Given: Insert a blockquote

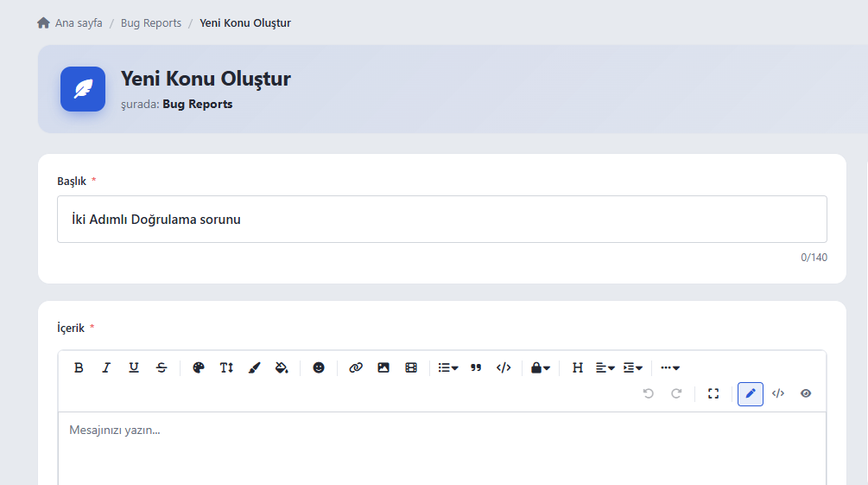Looking at the screenshot, I should click(476, 367).
